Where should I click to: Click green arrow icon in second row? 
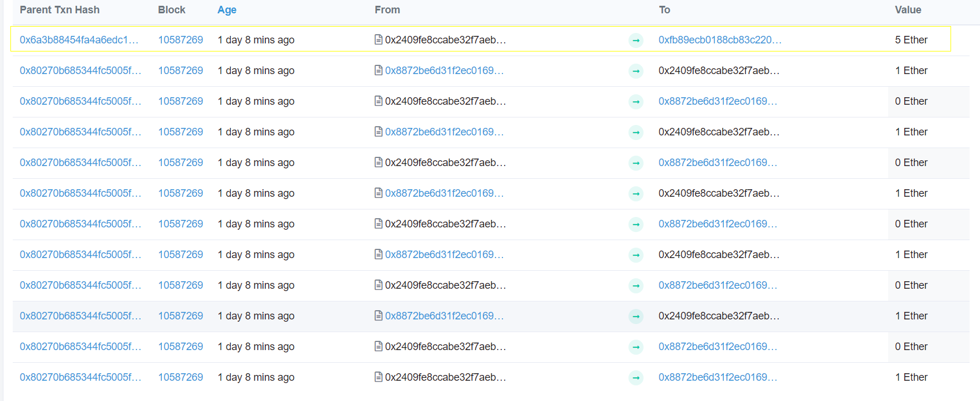636,71
